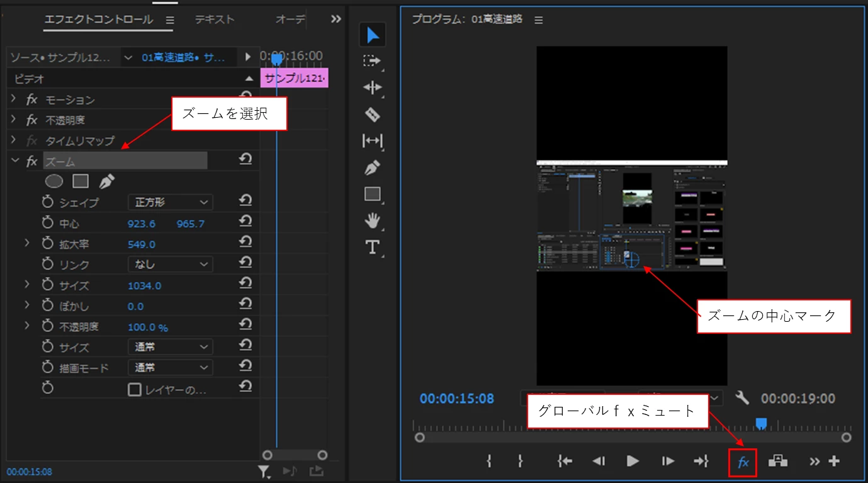This screenshot has width=868, height=483.
Task: Expand the タイムリマップ effect
Action: [x=14, y=140]
